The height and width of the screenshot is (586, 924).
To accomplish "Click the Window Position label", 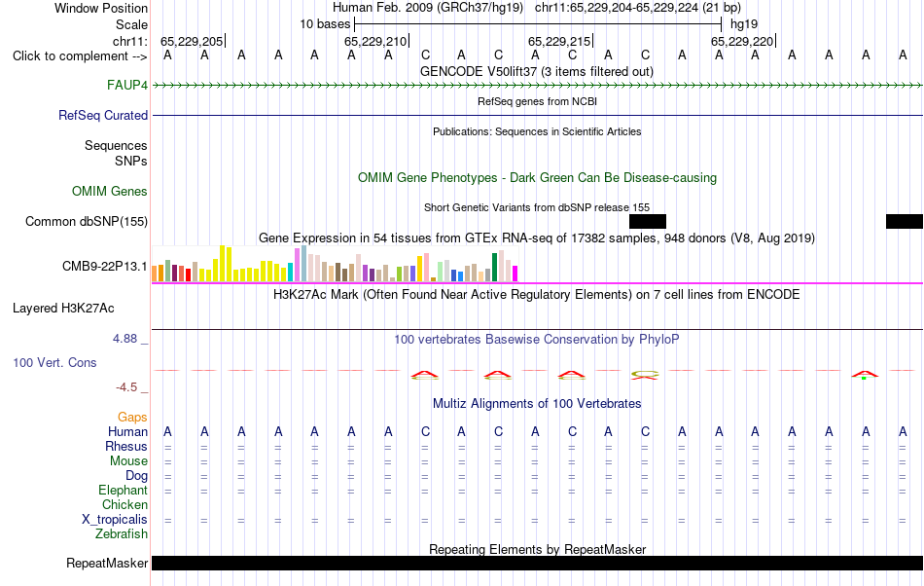I will pos(101,8).
